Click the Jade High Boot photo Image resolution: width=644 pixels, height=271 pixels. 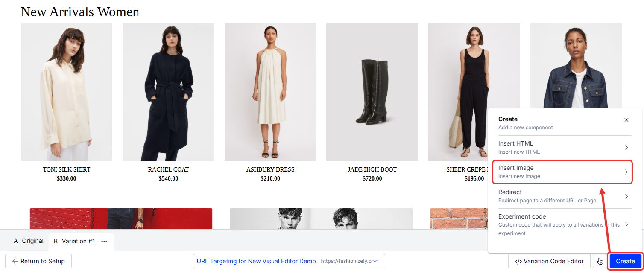click(x=372, y=92)
